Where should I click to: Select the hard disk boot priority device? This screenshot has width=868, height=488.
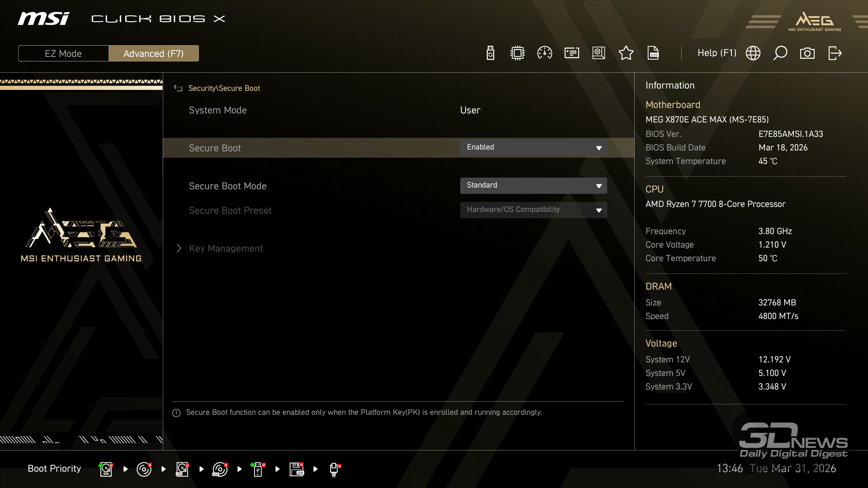pyautogui.click(x=106, y=469)
